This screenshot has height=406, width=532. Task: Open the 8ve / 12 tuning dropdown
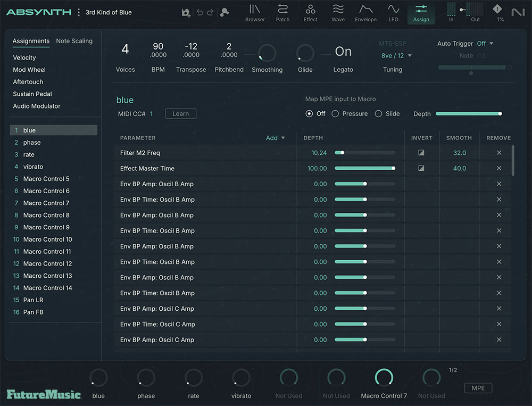(x=396, y=56)
